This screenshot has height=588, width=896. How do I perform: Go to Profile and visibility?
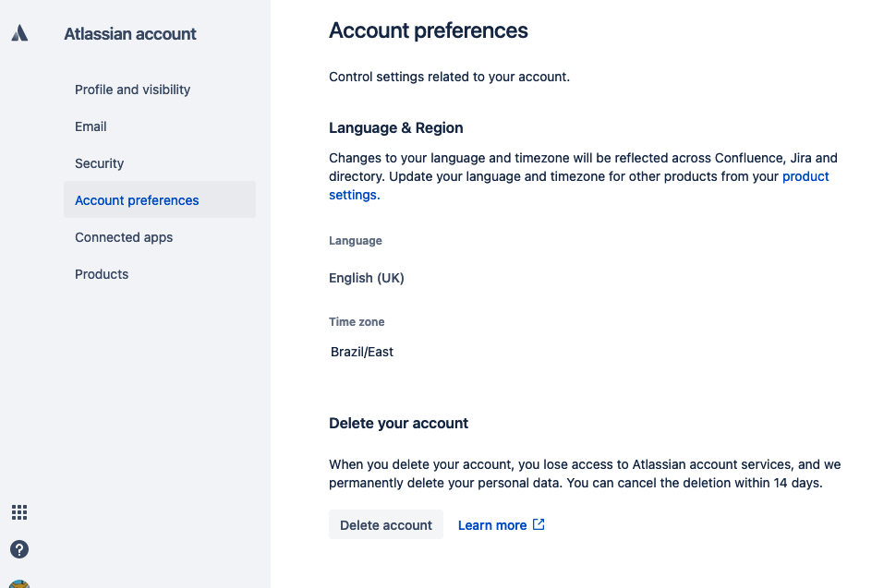point(132,90)
